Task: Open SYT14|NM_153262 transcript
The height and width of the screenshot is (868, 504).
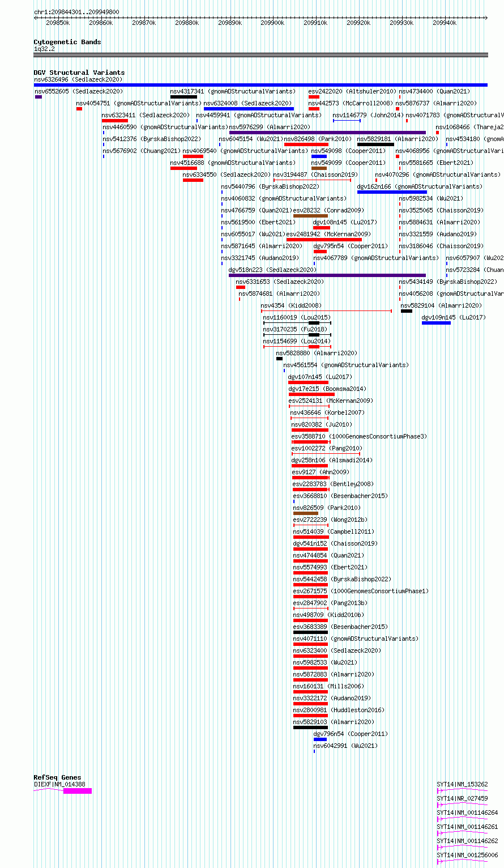Action: pyautogui.click(x=462, y=784)
